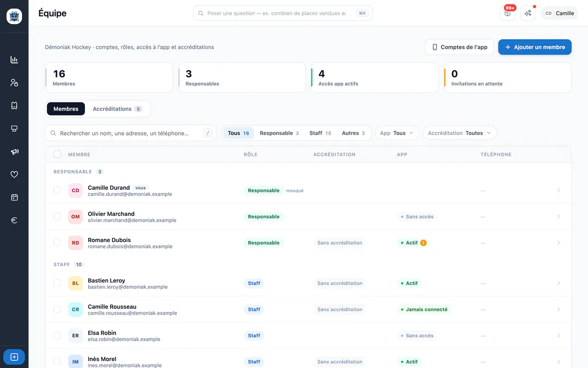Screen dimensions: 588x368
Task: Switch to the Membres tab
Action: tap(66, 109)
